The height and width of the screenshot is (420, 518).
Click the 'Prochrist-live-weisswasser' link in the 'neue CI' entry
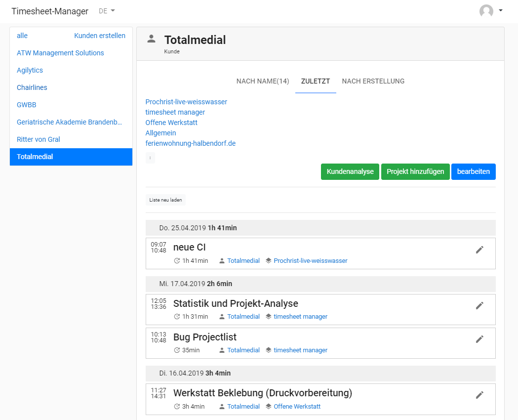(311, 261)
